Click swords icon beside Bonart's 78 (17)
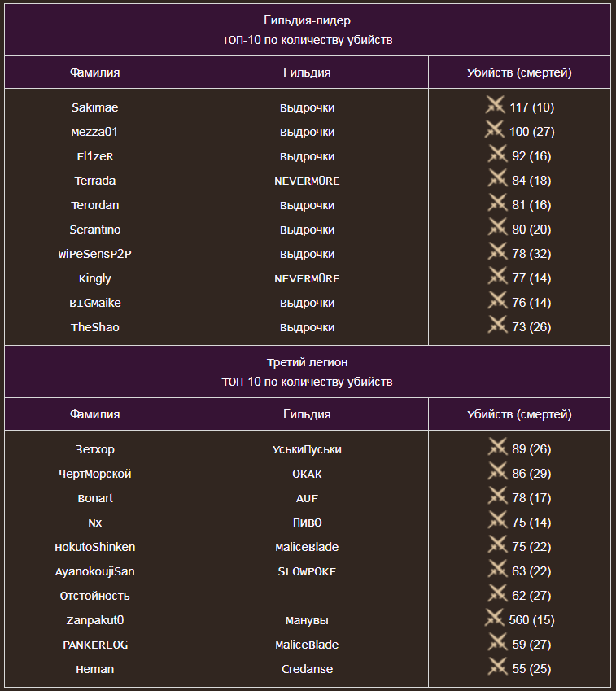616x691 pixels. [x=497, y=496]
